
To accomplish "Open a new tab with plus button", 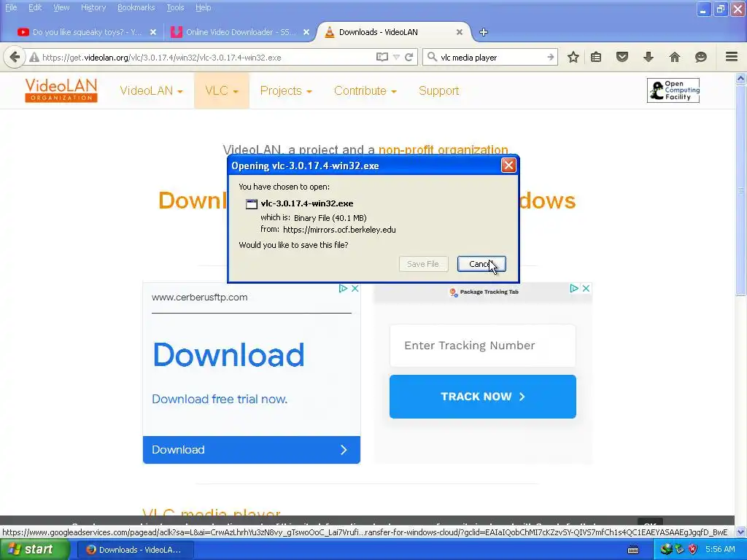I will [x=484, y=32].
